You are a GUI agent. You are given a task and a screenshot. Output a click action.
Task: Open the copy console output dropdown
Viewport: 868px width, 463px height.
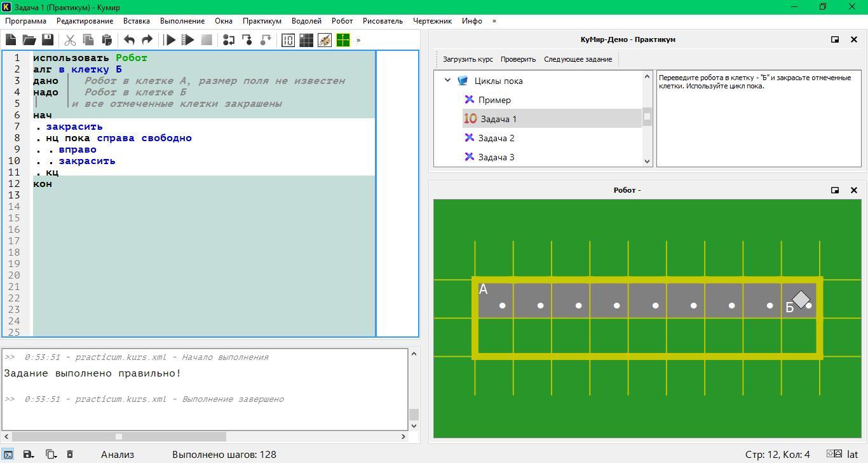coord(51,454)
